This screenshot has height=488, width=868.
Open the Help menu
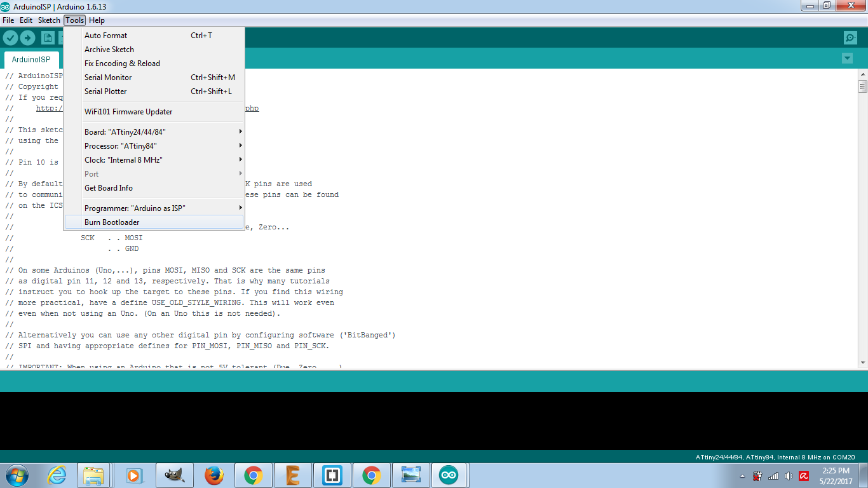[x=97, y=20]
